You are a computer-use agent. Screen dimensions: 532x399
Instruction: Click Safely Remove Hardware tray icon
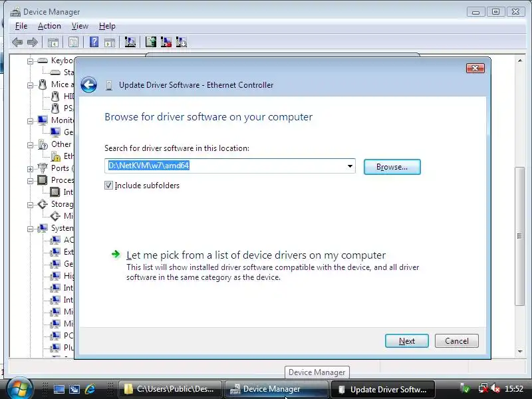(464, 388)
